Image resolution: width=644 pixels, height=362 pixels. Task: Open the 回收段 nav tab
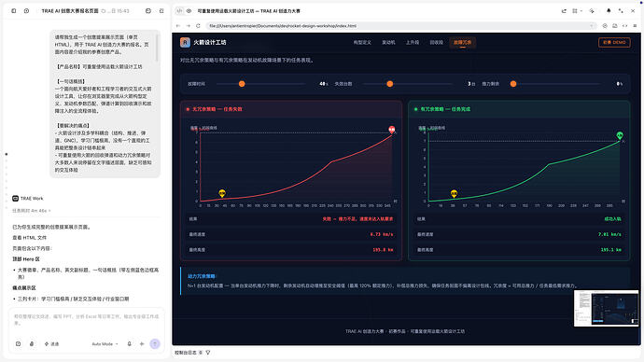437,42
